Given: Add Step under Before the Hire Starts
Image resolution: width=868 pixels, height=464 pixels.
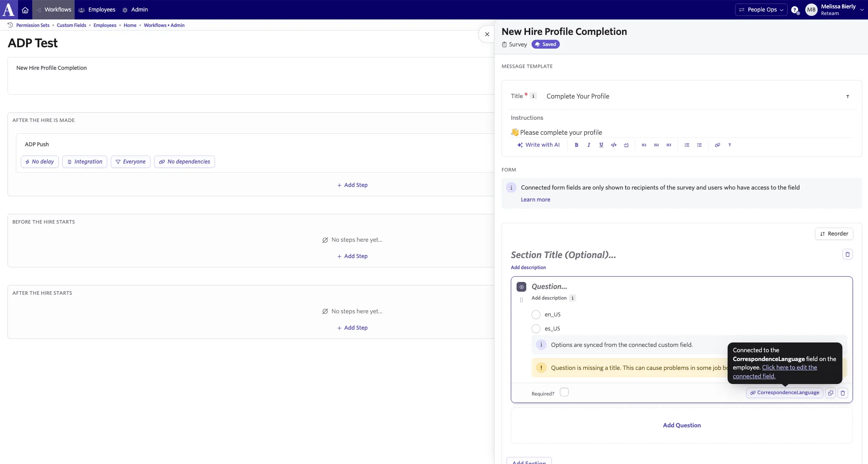Looking at the screenshot, I should point(352,256).
